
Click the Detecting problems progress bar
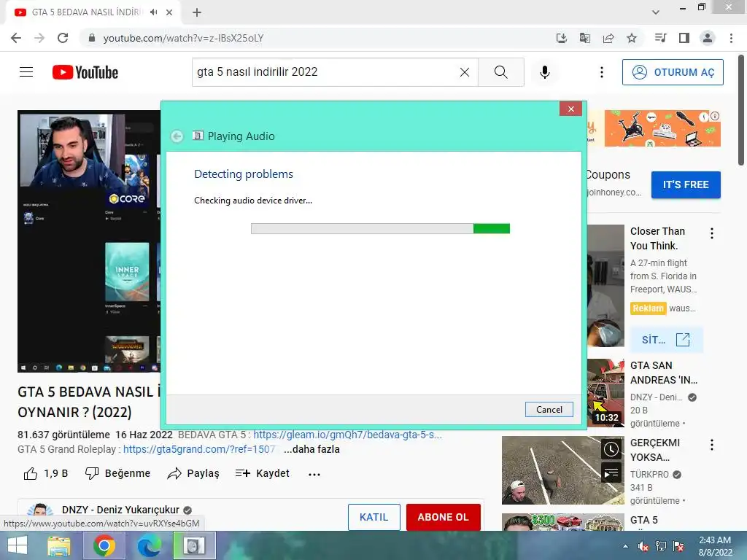click(x=380, y=228)
